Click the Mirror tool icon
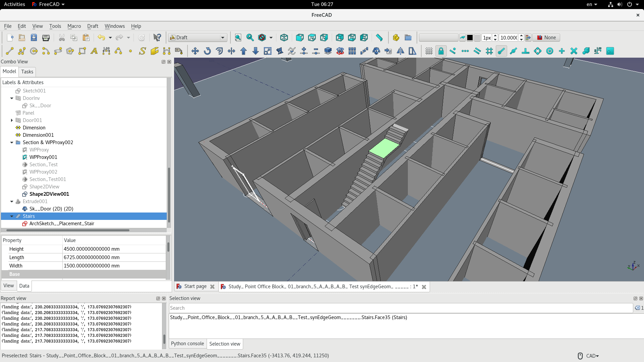The height and width of the screenshot is (362, 644). tap(400, 51)
